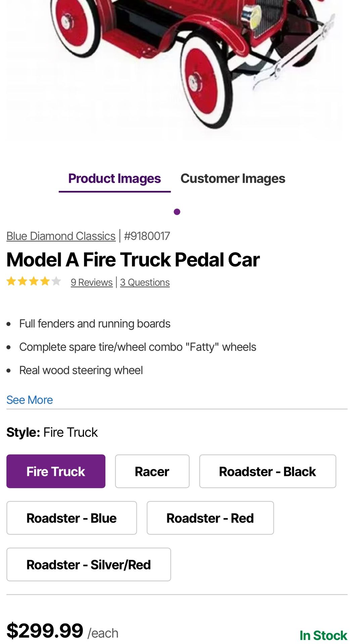Viewport: 354px width, 644px height.
Task: Select the Fire Truck style option
Action: [x=56, y=471]
